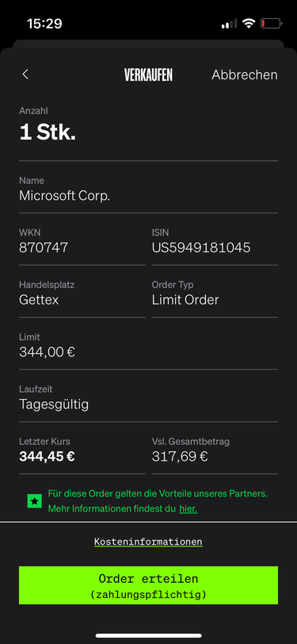The width and height of the screenshot is (297, 644).
Task: Tap the Vsl. Gesamtbetrag 317,69 € value
Action: tap(180, 456)
